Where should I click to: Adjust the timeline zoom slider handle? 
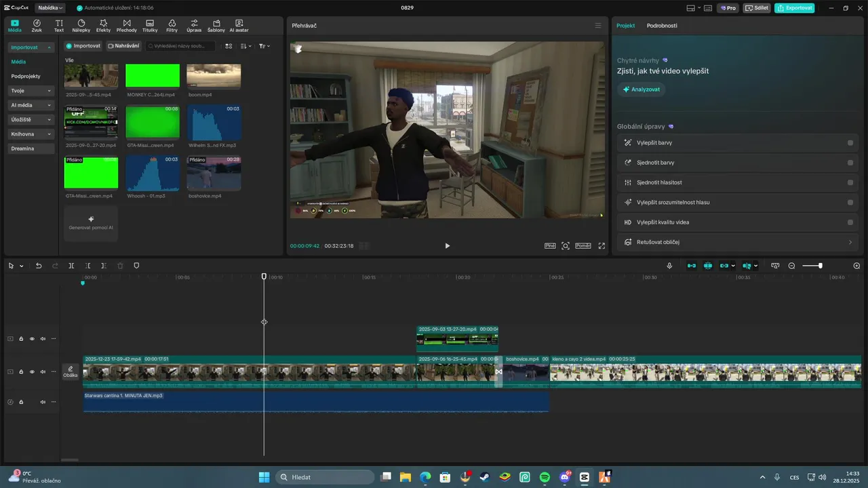pos(821,266)
